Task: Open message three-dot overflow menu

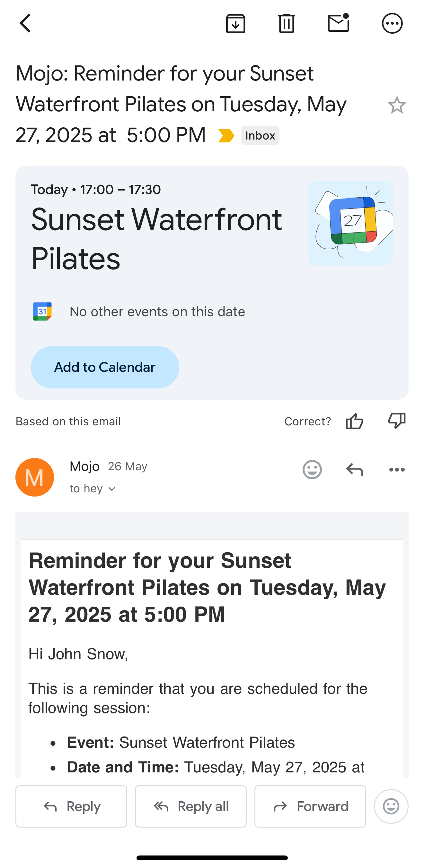Action: 397,469
